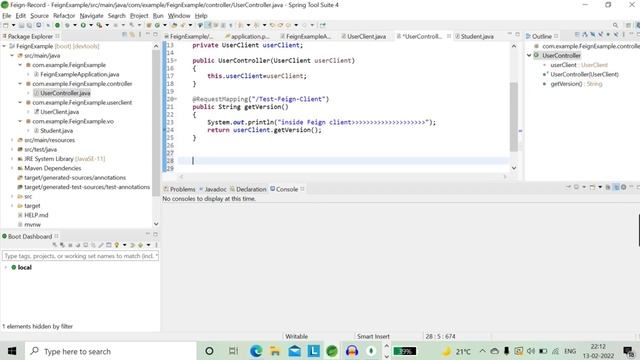Click the Writable status bar entry
The height and width of the screenshot is (360, 640).
[x=296, y=336]
